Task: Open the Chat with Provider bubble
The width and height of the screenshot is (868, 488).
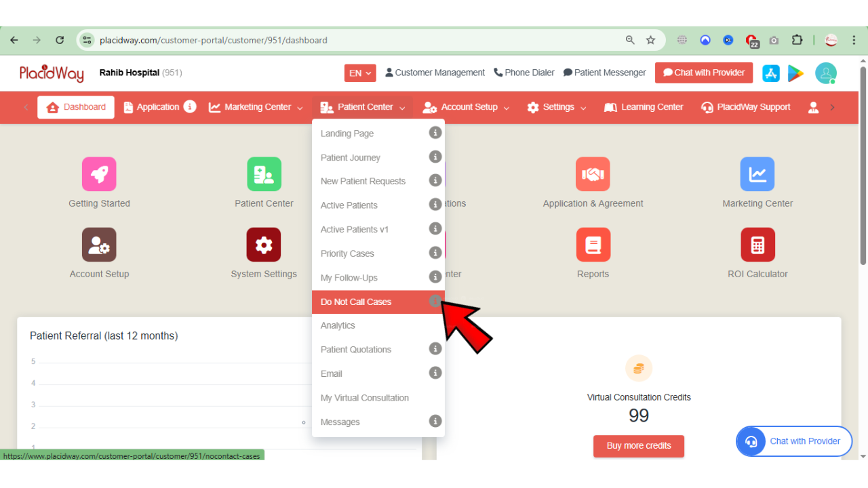Action: (793, 441)
